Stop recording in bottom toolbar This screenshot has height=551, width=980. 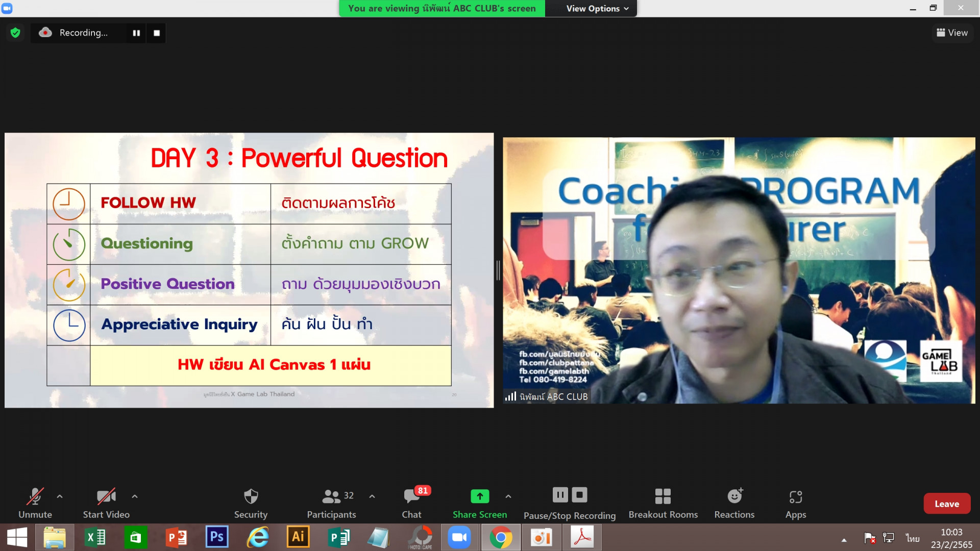579,495
